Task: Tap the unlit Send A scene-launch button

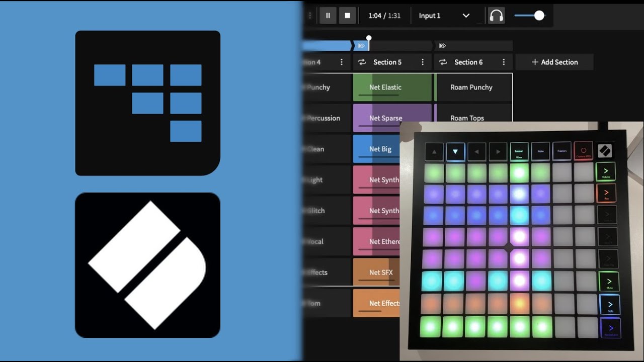Action: [x=607, y=215]
